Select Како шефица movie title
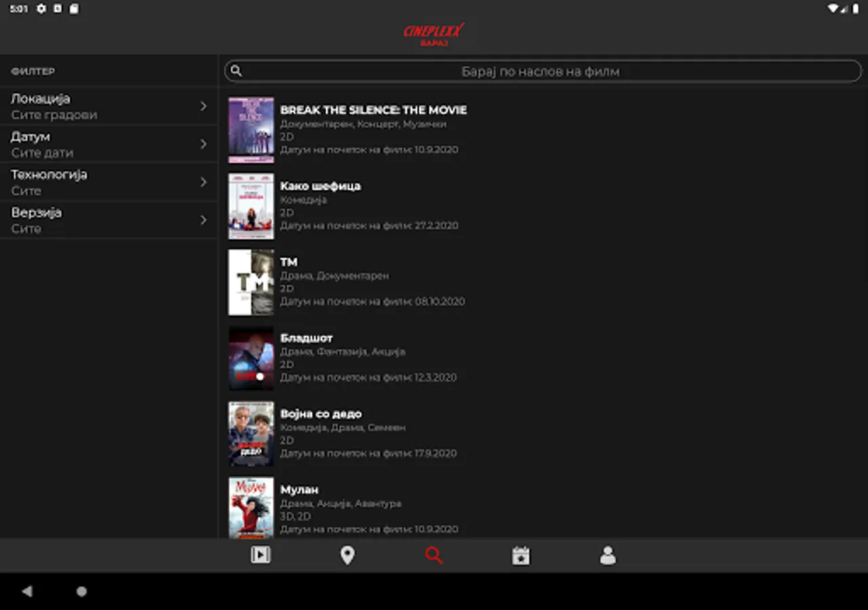Viewport: 868px width, 610px height. 321,186
